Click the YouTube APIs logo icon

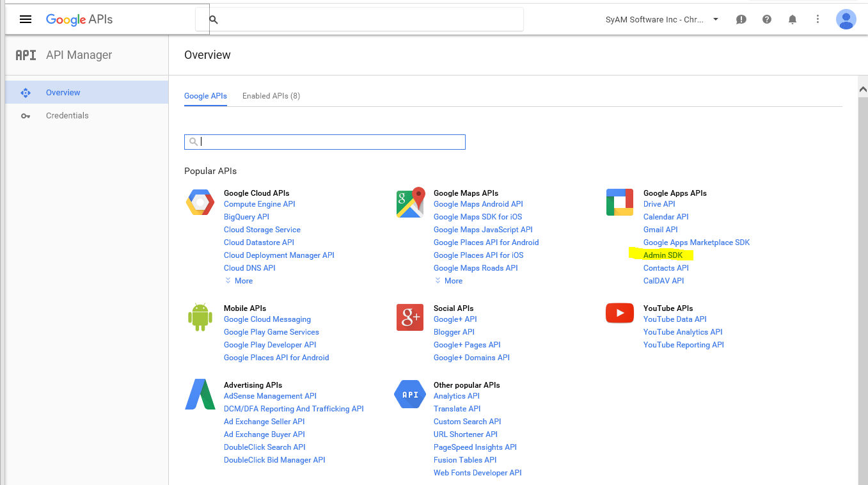coord(619,313)
